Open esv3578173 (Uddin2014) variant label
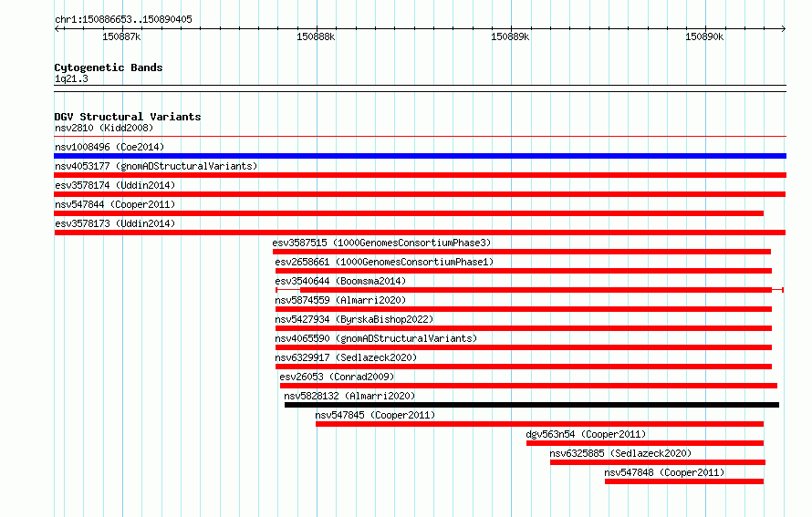812x517 pixels. coord(115,223)
